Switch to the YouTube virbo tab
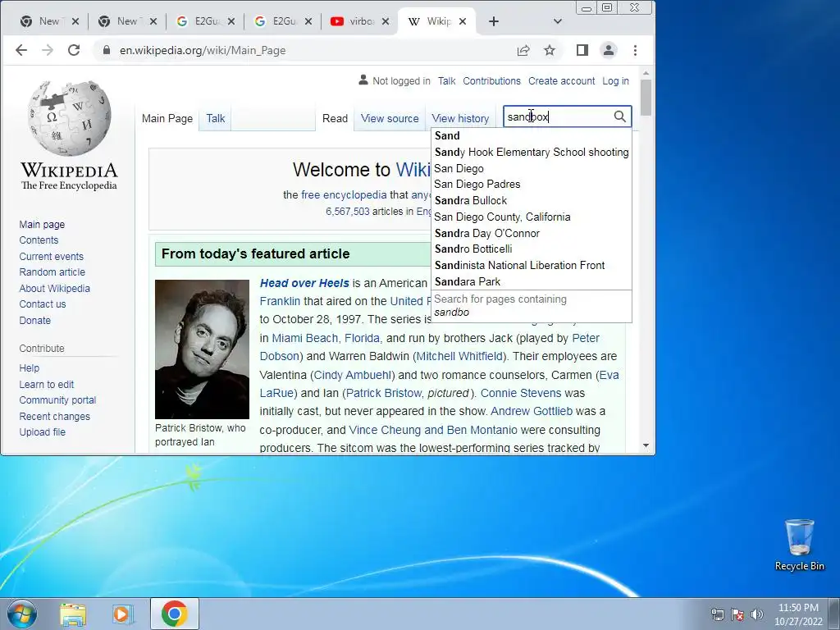Image resolution: width=840 pixels, height=630 pixels. pos(362,21)
